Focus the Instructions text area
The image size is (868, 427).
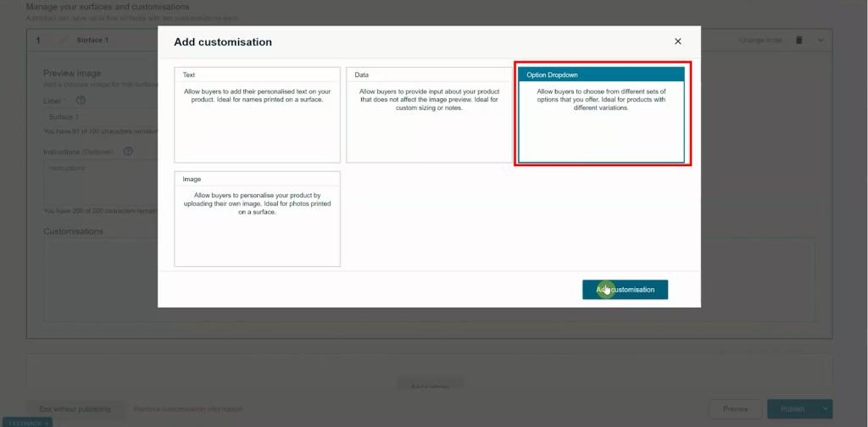[101, 182]
